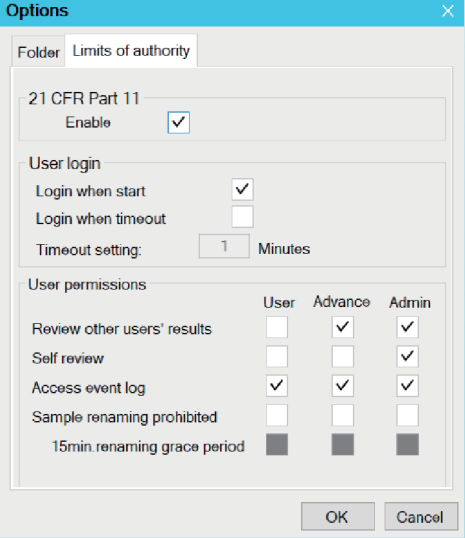Click the Cancel button
465x538 pixels.
421,517
